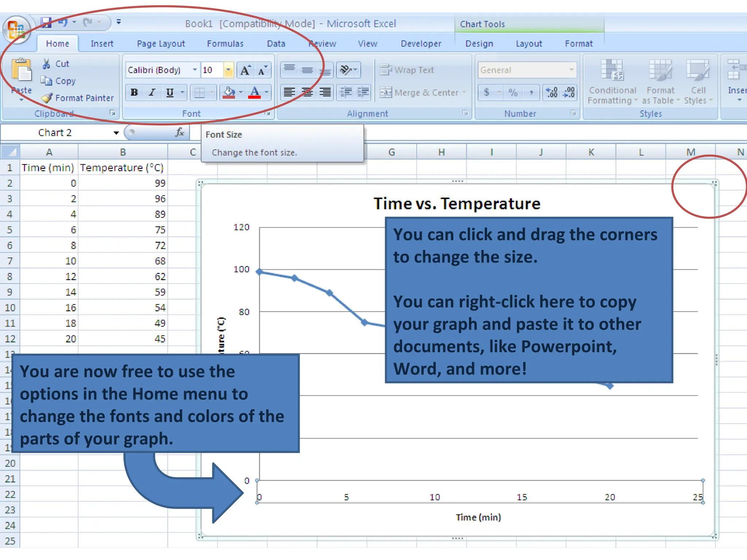Viewport: 747px width, 560px height.
Task: Click the Percent Style icon
Action: click(x=513, y=92)
